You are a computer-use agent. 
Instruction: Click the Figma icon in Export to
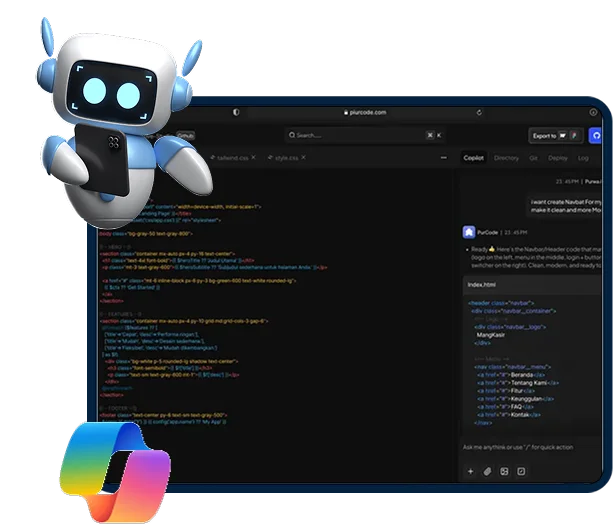[574, 136]
